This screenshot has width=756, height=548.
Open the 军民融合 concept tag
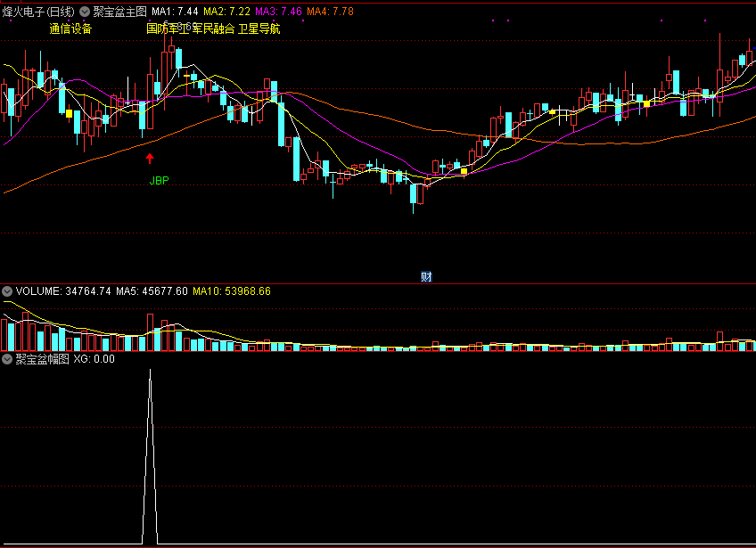(213, 29)
